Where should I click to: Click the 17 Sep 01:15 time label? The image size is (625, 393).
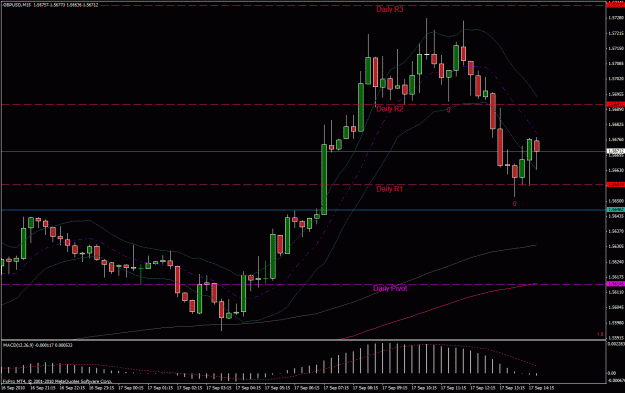160,387
